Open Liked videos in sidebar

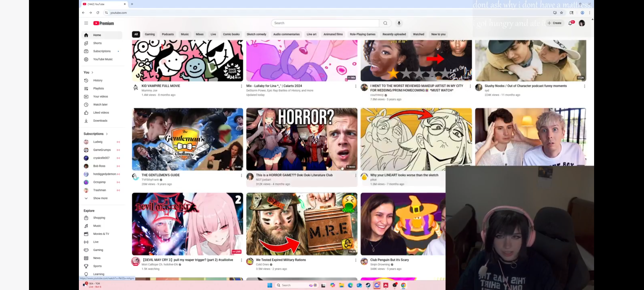101,113
